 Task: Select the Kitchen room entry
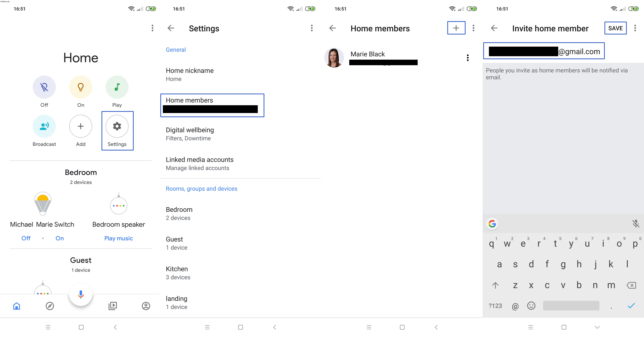(x=240, y=273)
